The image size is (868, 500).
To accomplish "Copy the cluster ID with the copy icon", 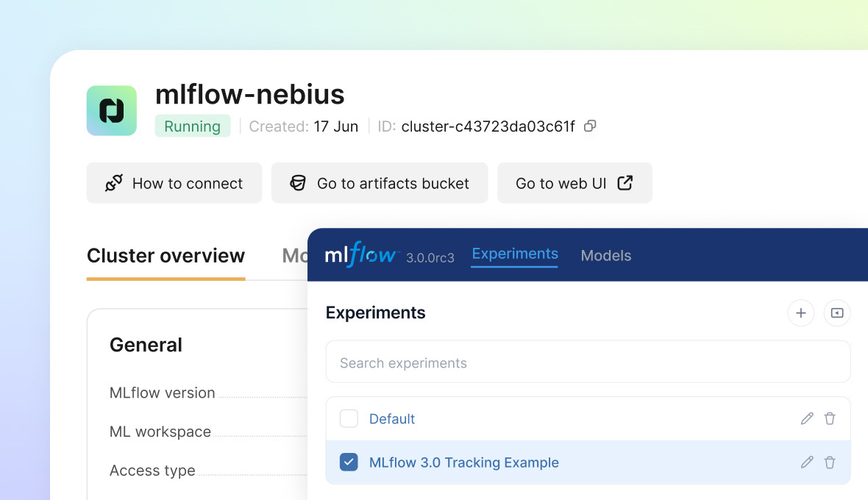I will pos(590,126).
